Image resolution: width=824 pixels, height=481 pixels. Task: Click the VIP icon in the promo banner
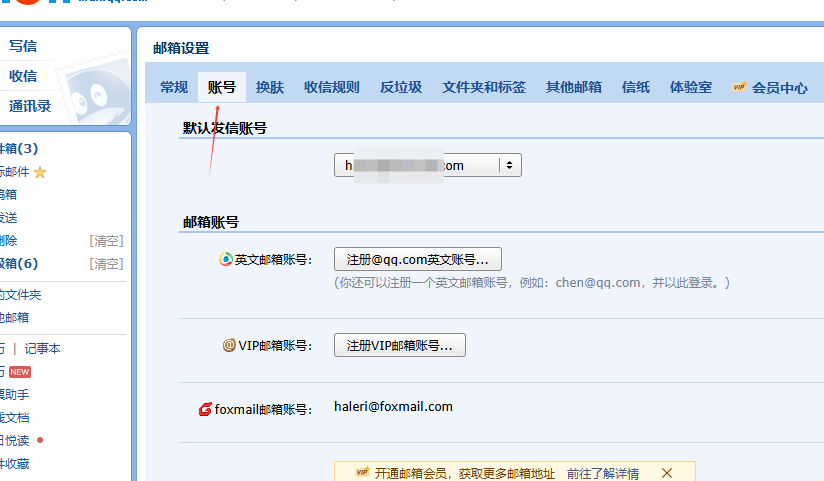(362, 472)
